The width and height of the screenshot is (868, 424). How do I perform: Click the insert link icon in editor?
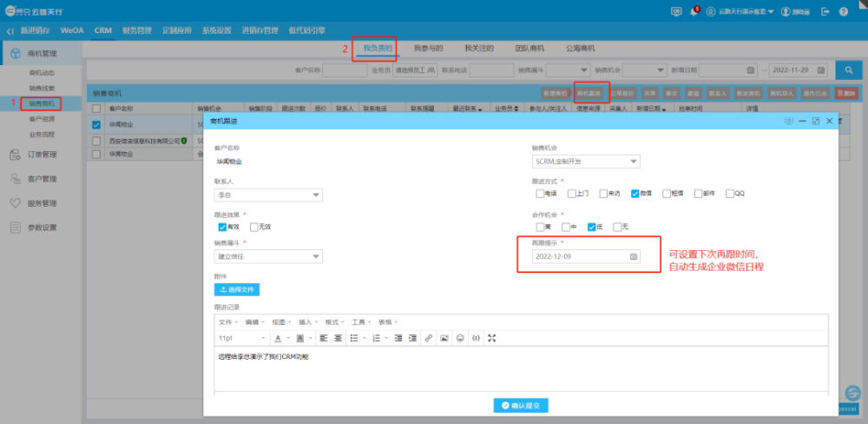[429, 338]
